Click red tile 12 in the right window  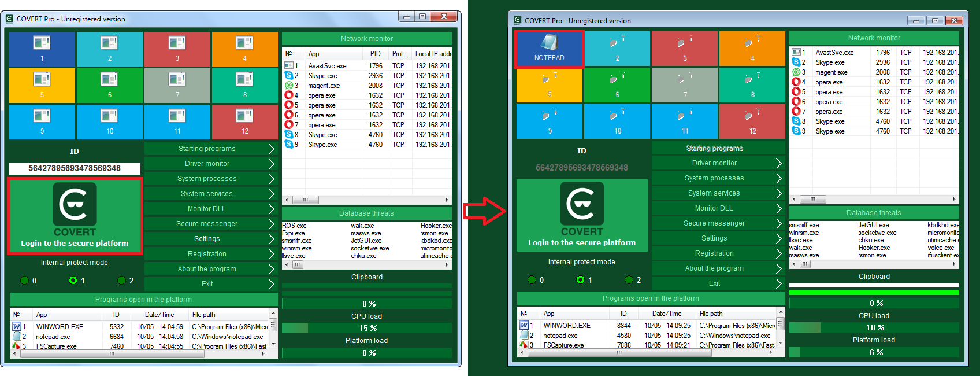click(752, 121)
